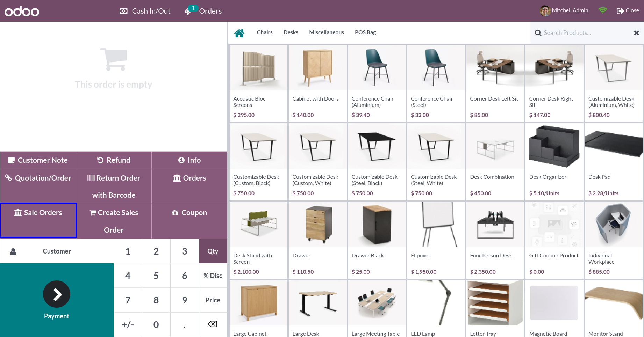
Task: Switch to Chairs category
Action: pyautogui.click(x=265, y=32)
